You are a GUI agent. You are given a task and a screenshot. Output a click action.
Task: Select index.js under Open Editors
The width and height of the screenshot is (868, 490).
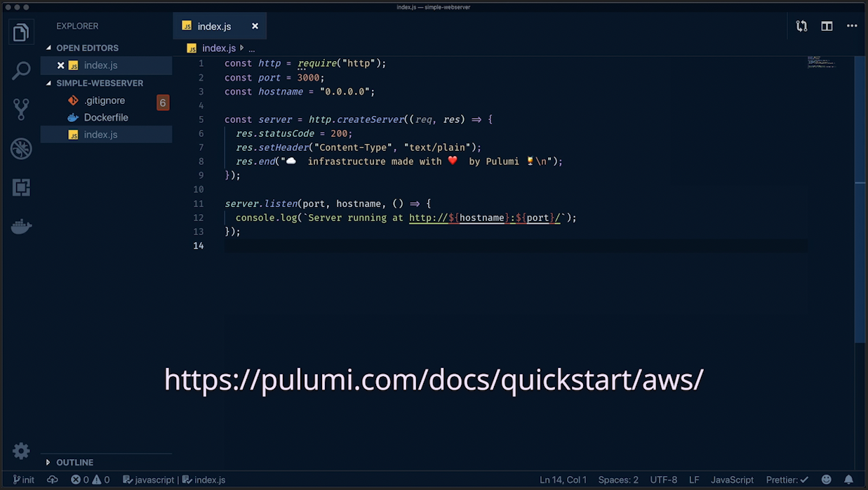(106, 65)
